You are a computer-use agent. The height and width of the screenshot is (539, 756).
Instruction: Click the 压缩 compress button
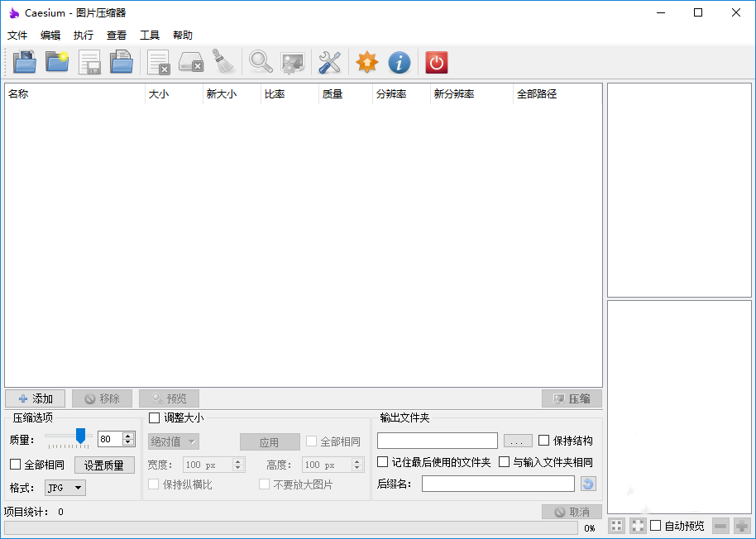click(x=572, y=398)
